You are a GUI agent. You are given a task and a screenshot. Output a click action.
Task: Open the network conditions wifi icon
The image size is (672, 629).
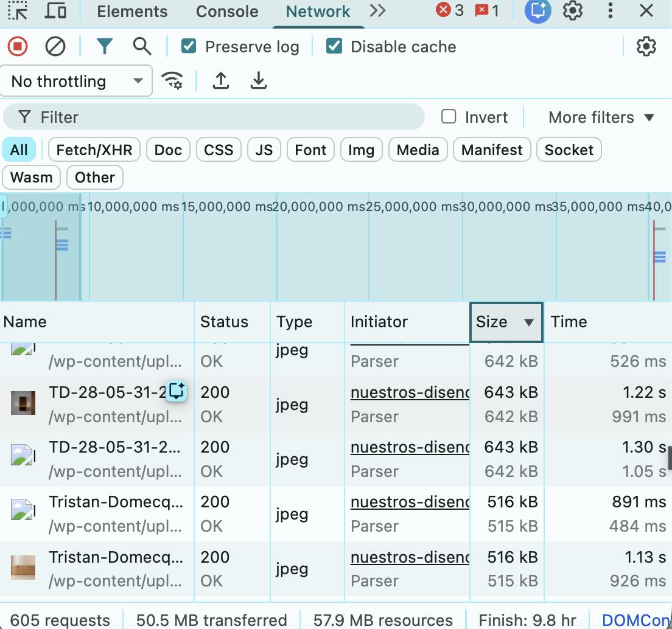click(x=172, y=80)
